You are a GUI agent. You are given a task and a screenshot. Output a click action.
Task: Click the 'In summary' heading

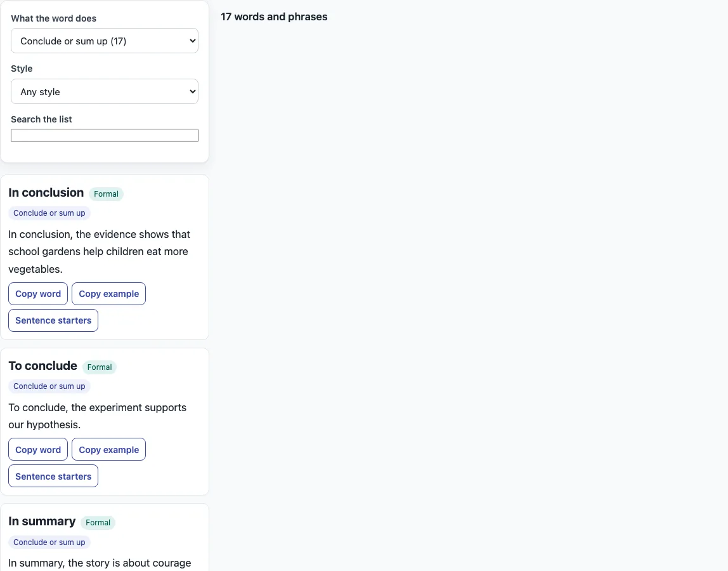42,522
